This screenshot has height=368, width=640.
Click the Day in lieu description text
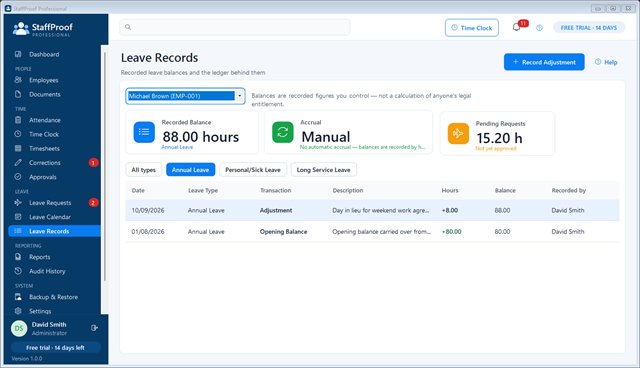(x=381, y=211)
